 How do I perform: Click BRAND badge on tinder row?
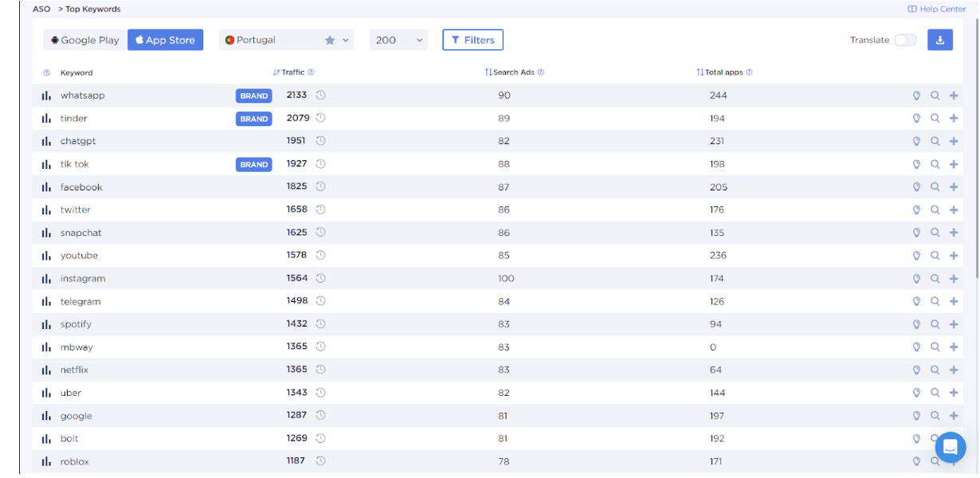click(254, 119)
